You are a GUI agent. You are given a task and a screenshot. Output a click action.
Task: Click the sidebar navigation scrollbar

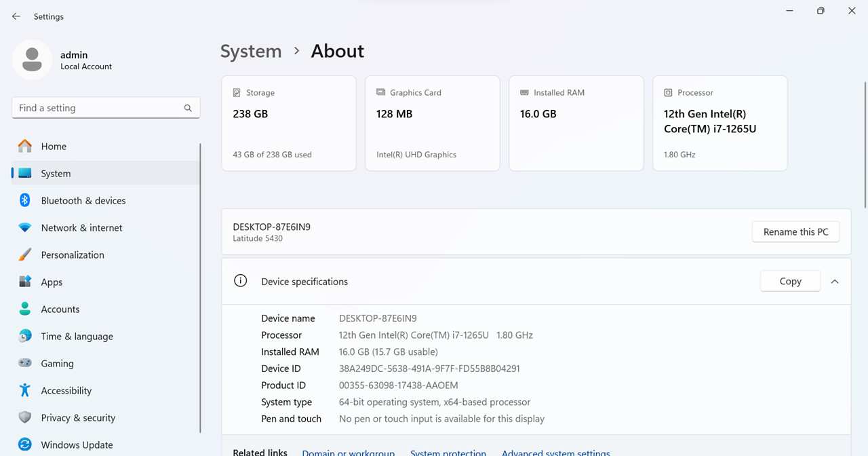coord(201,288)
